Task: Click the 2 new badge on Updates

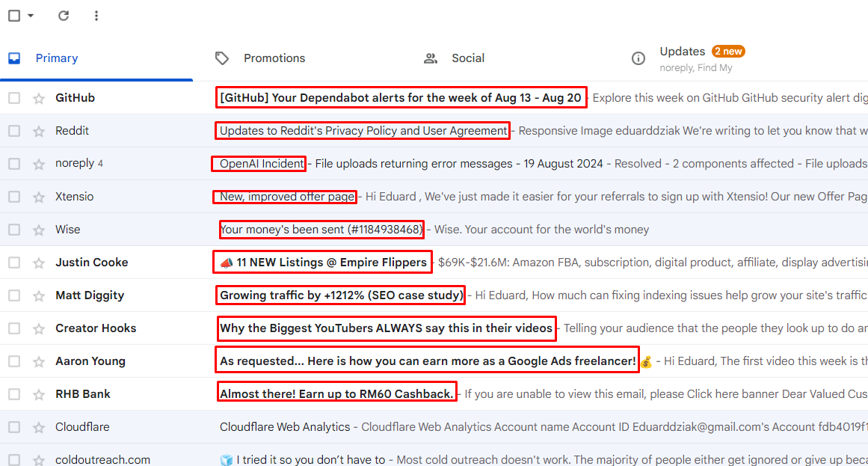Action: (x=728, y=52)
